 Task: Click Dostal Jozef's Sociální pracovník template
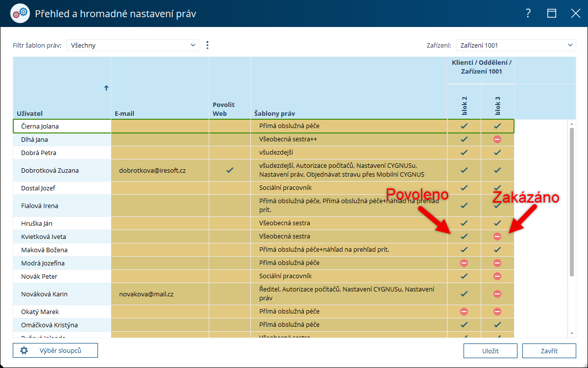pyautogui.click(x=349, y=188)
